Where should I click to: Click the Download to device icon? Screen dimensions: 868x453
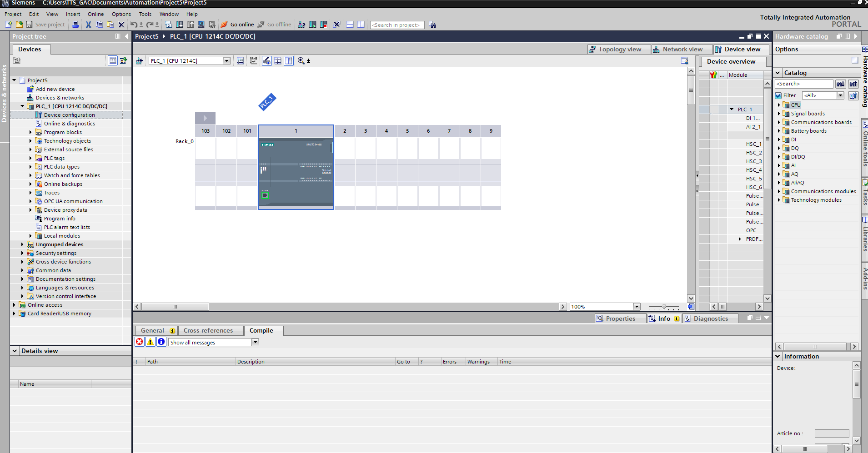(180, 25)
